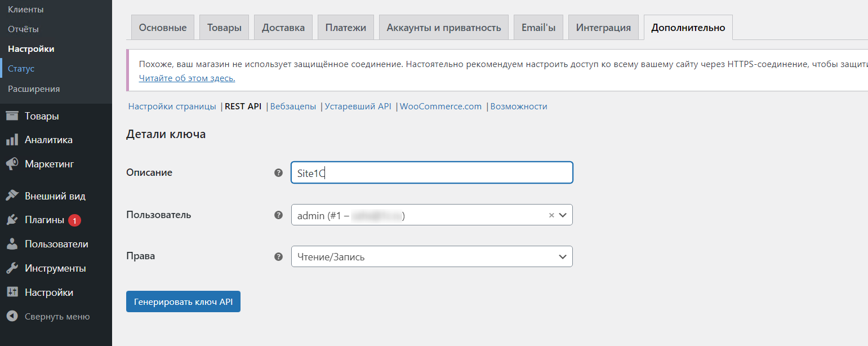This screenshot has height=346, width=868.
Task: Click the Внешний вид paintbrush icon
Action: [12, 196]
